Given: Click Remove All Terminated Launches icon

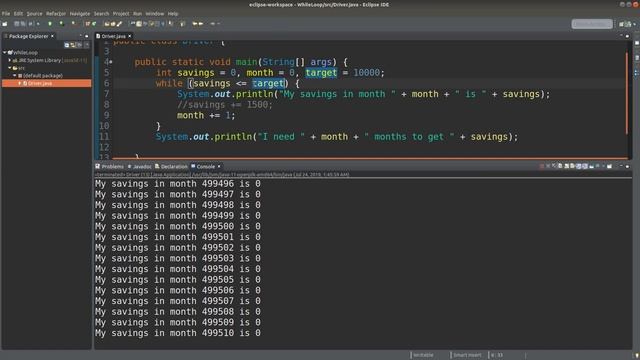Looking at the screenshot, I should 554,166.
